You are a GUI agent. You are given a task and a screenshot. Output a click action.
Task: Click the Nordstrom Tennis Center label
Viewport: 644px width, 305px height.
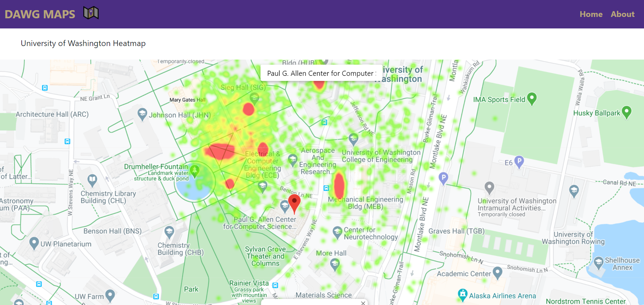(x=586, y=301)
